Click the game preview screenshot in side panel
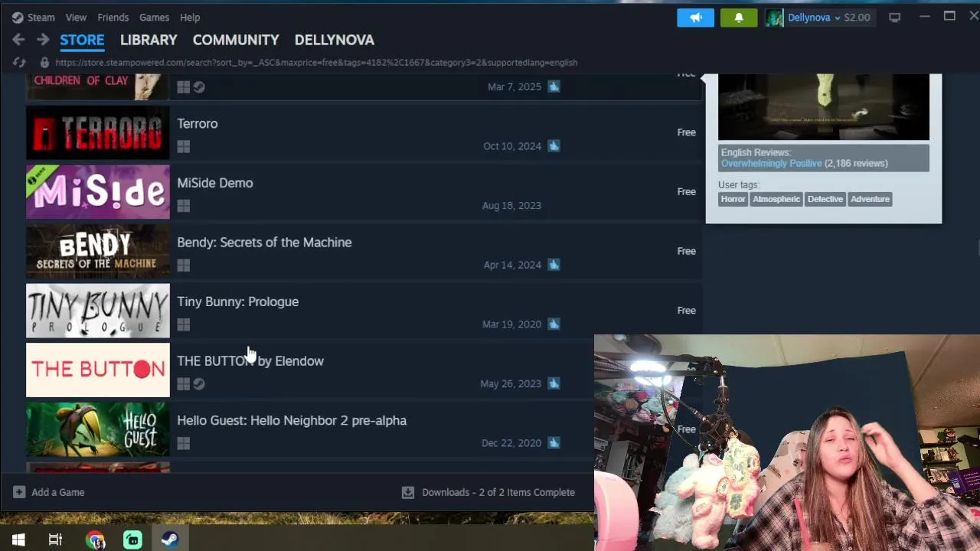 point(824,107)
